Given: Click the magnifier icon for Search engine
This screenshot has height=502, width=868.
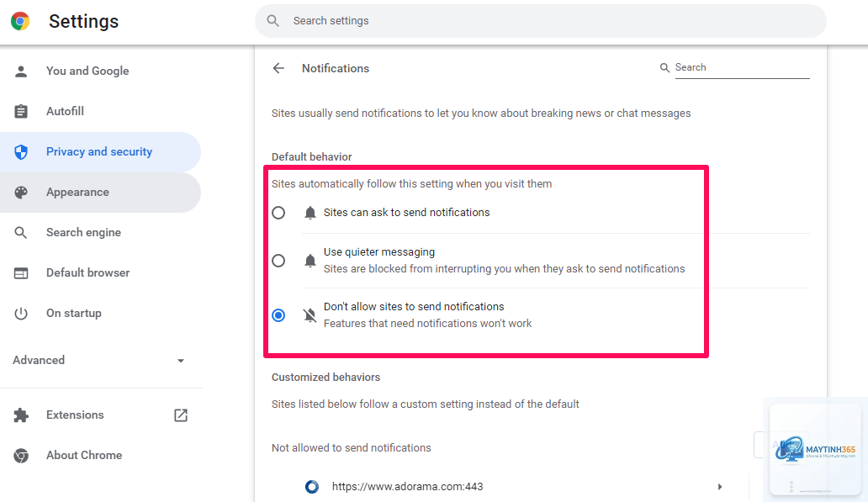Looking at the screenshot, I should (21, 232).
